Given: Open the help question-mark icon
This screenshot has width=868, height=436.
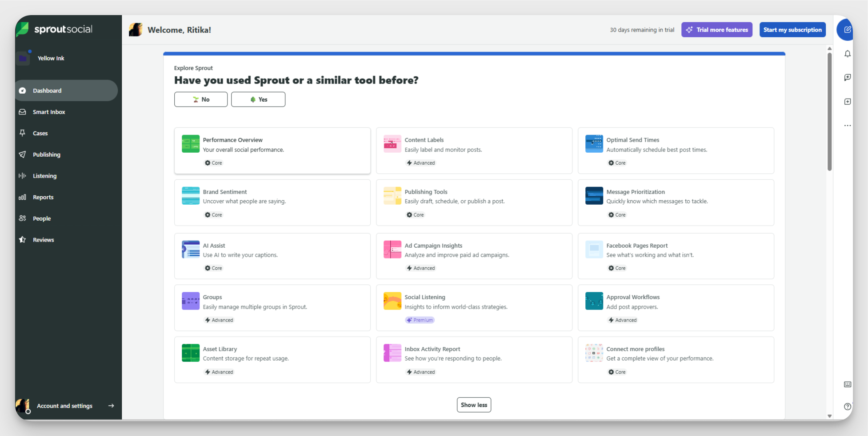Looking at the screenshot, I should coord(848,406).
